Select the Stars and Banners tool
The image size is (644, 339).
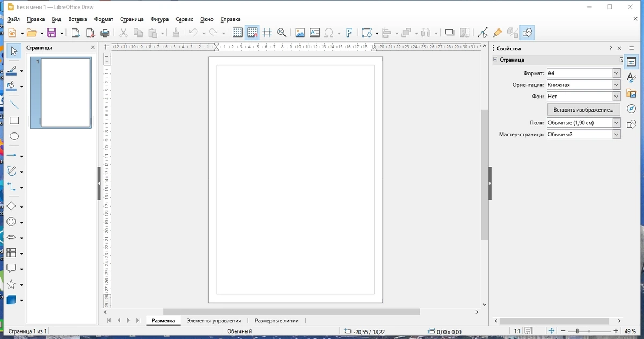[x=12, y=284]
